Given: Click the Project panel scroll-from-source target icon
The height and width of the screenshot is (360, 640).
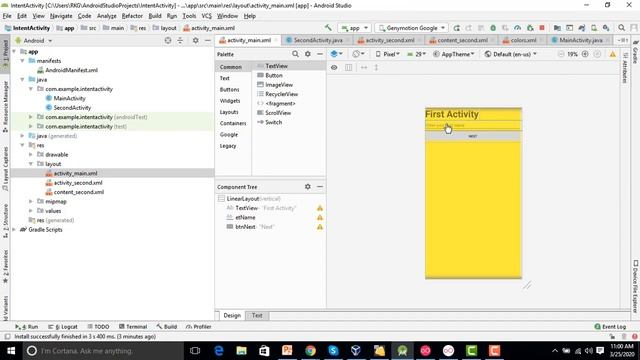Looking at the screenshot, I should point(168,40).
